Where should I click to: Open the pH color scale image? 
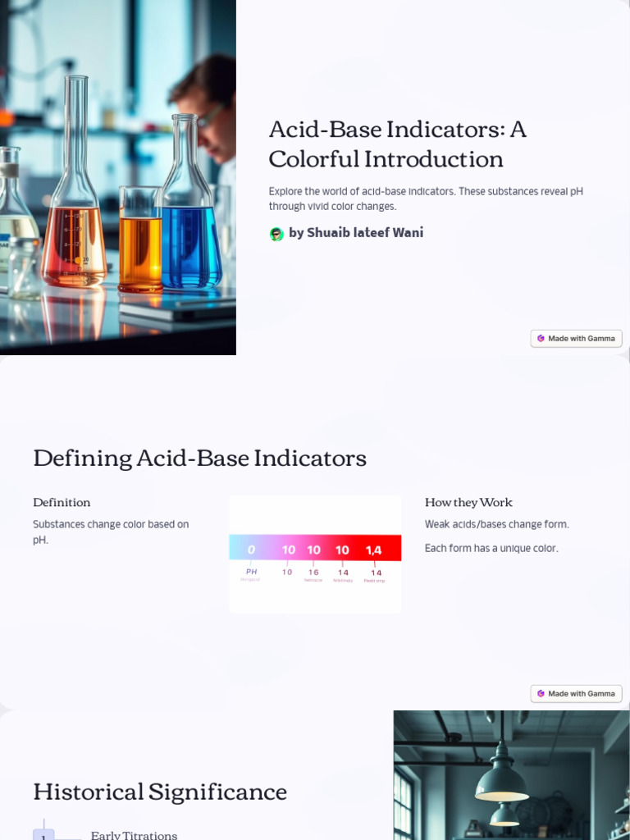(x=315, y=554)
